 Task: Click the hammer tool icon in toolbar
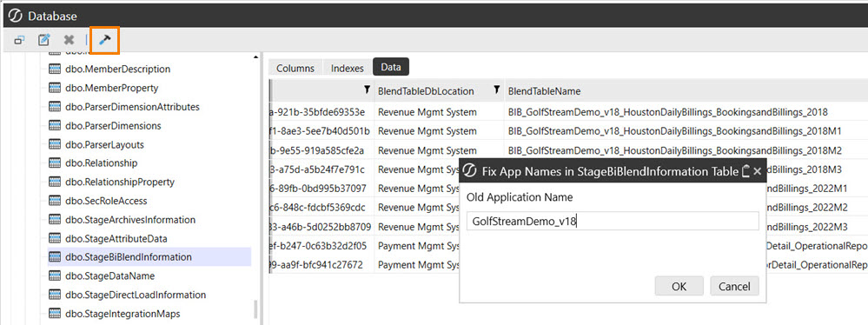click(104, 41)
